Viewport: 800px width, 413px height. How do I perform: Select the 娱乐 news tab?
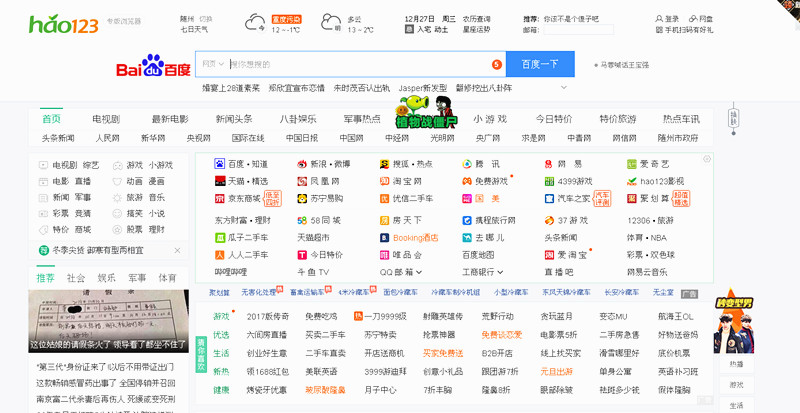[x=106, y=277]
